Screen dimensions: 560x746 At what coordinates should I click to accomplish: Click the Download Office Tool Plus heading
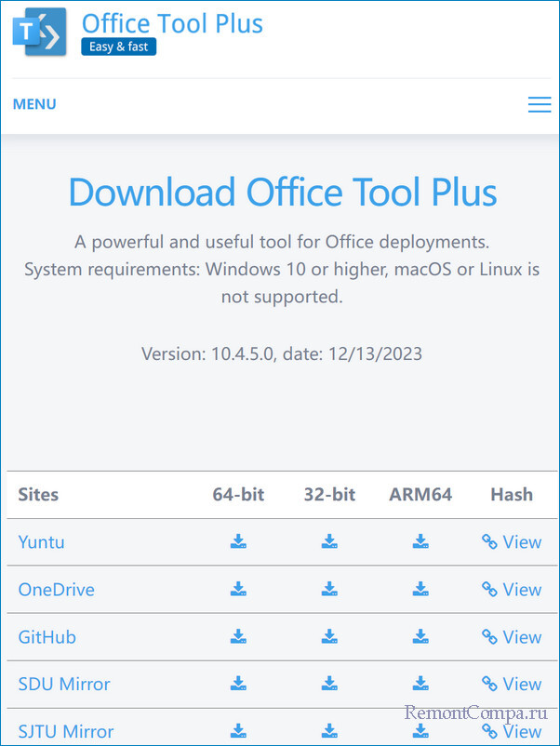pyautogui.click(x=283, y=192)
